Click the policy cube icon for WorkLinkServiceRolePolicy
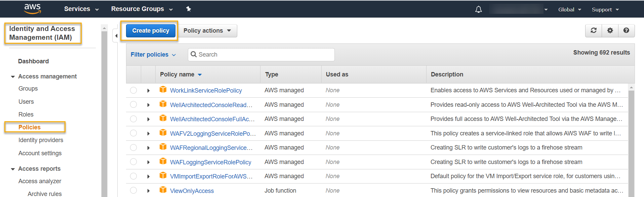The image size is (644, 197). 163,90
